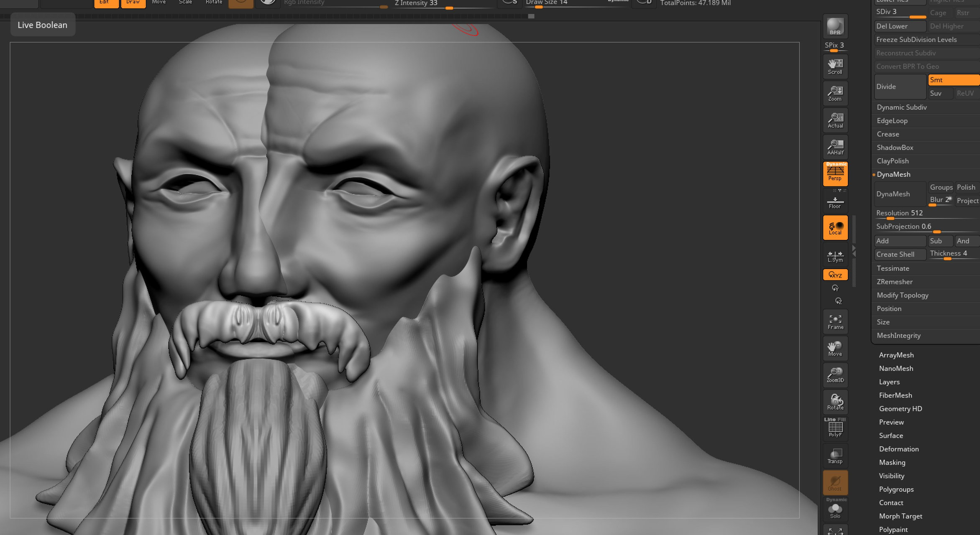This screenshot has height=535, width=980.
Task: Switch rotation to Y axis
Action: pos(835,288)
